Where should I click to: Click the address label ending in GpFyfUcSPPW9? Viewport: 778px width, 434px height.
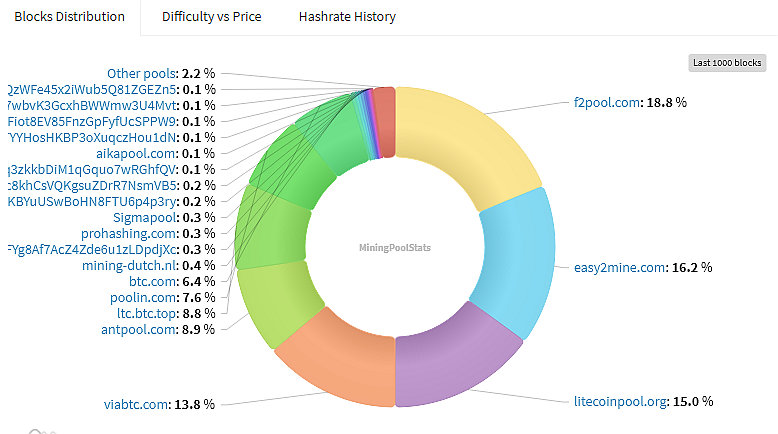(92, 122)
